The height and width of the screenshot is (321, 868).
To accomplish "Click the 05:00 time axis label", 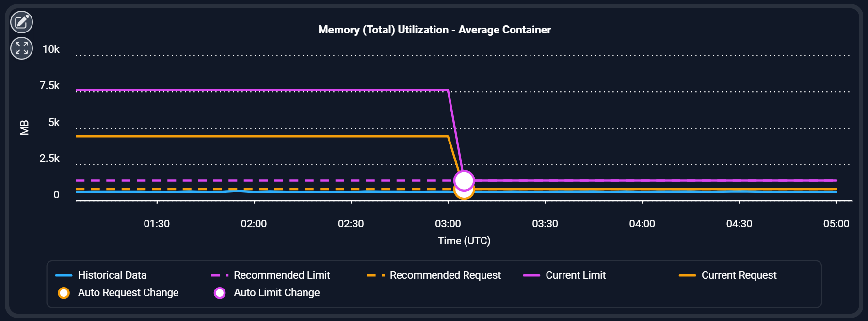I will [x=836, y=224].
